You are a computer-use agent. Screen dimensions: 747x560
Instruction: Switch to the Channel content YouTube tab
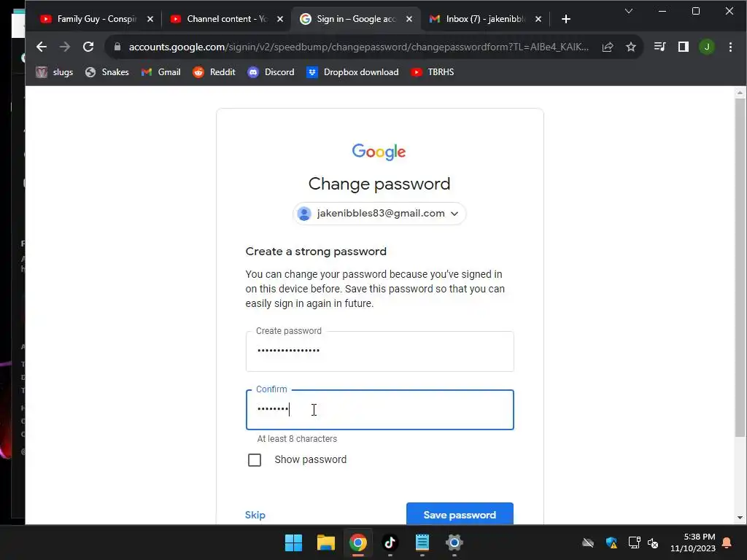click(x=226, y=19)
